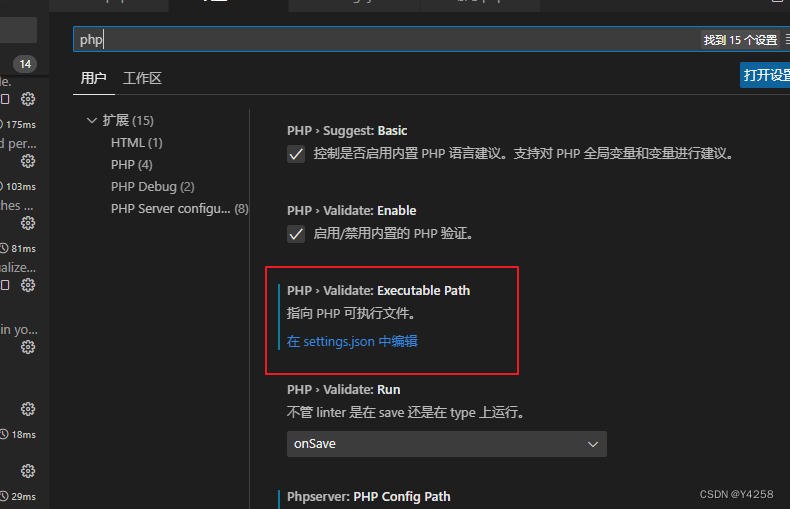Screen dimensions: 790x509
Task: Select PHP Debug (2) in the settings tree
Action: click(153, 187)
